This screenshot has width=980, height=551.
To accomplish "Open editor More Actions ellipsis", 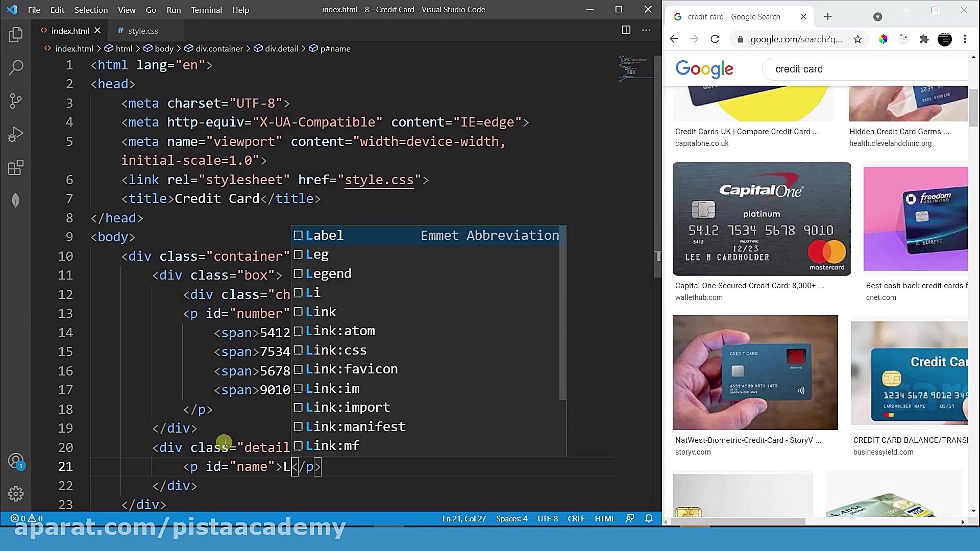I will [646, 30].
